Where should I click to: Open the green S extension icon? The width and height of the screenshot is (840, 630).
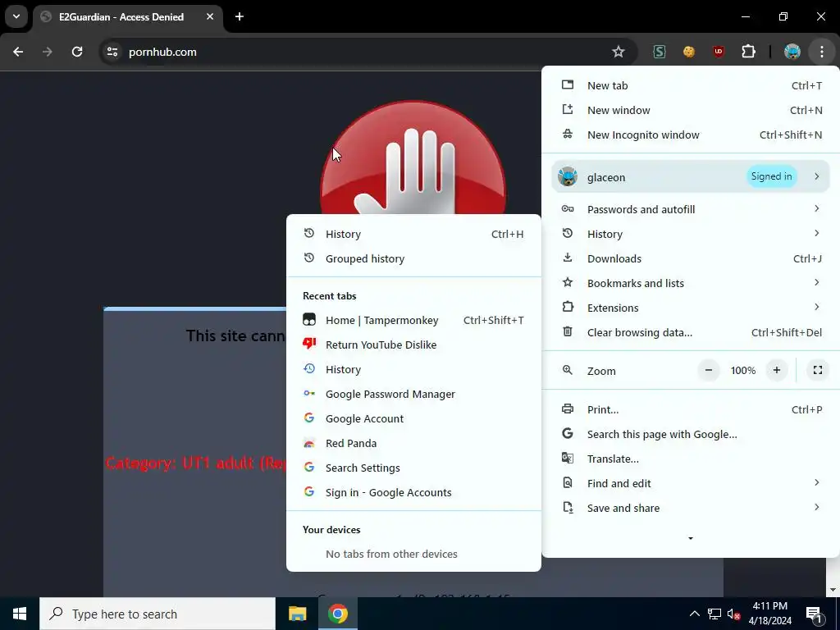point(660,52)
